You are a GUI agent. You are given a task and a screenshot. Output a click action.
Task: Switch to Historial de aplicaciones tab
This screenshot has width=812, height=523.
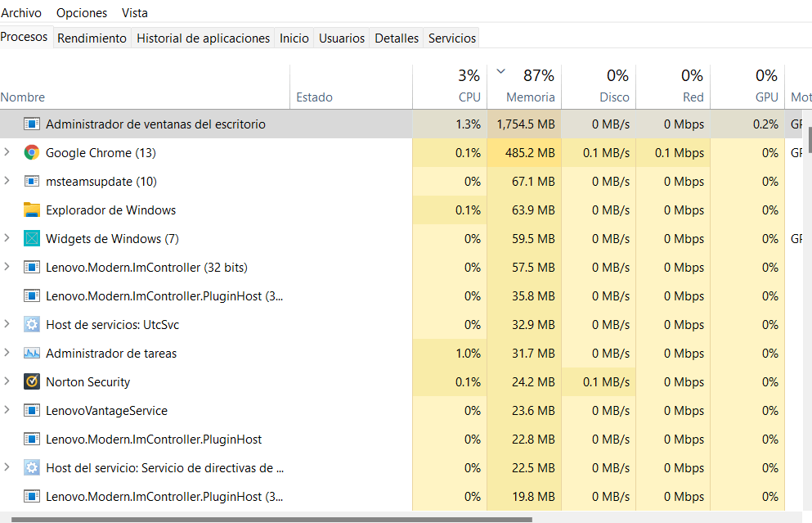coord(203,38)
